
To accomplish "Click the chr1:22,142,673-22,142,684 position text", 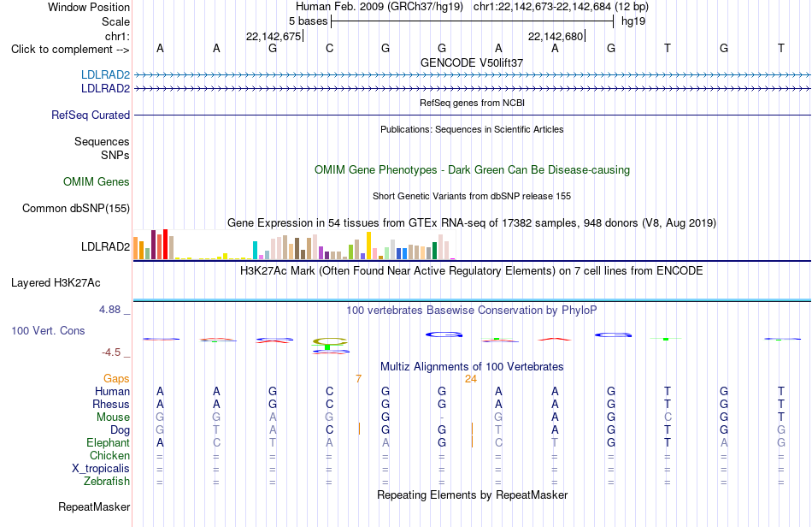I will (561, 7).
